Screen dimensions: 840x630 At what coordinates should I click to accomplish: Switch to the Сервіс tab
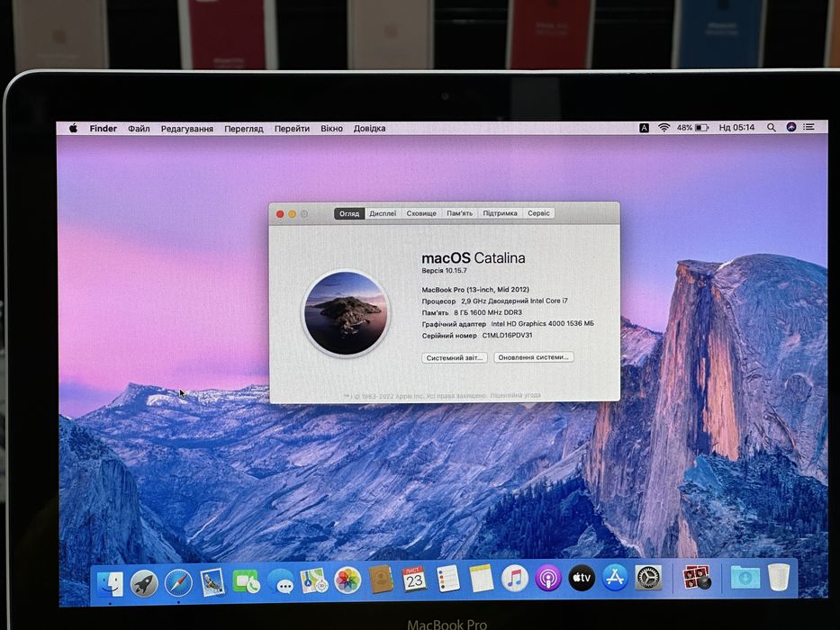[x=538, y=213]
